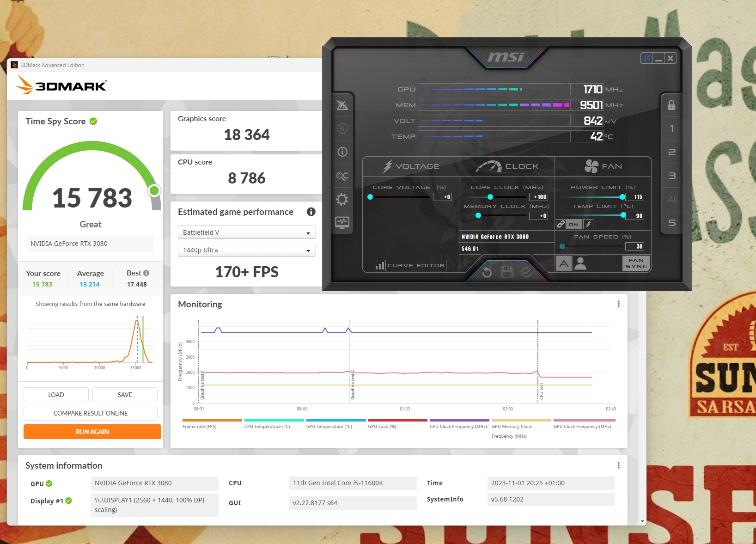
Task: Open Afterburner settings gear
Action: point(342,200)
